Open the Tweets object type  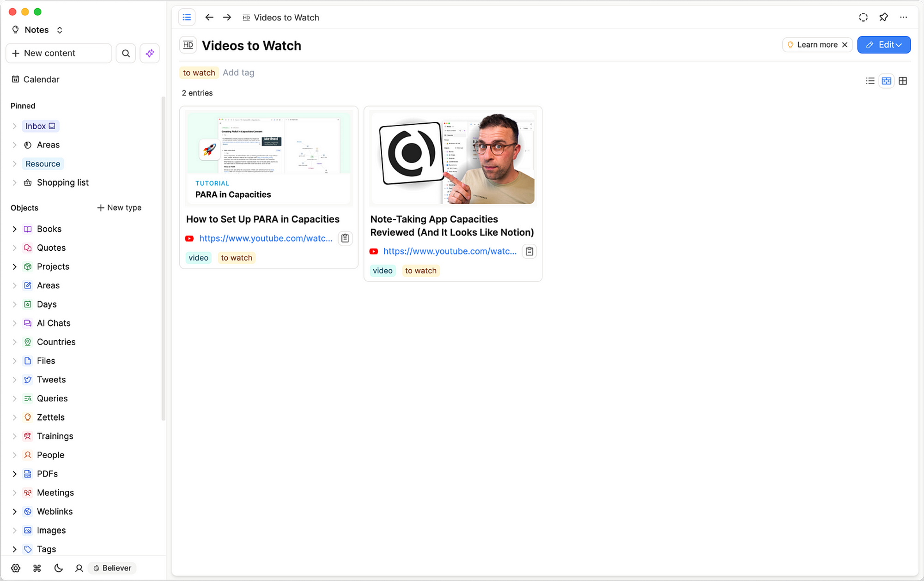pyautogui.click(x=51, y=380)
